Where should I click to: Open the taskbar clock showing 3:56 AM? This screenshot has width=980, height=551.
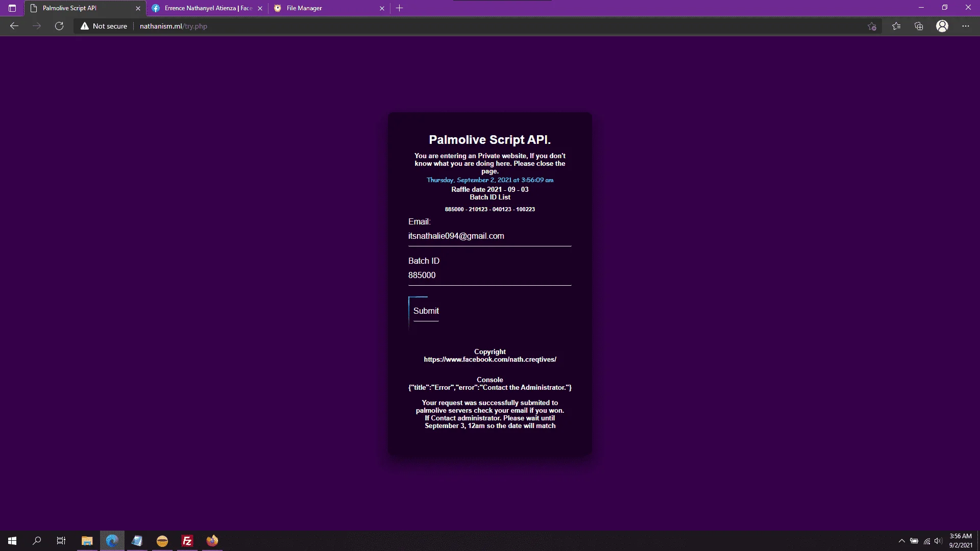click(x=960, y=541)
